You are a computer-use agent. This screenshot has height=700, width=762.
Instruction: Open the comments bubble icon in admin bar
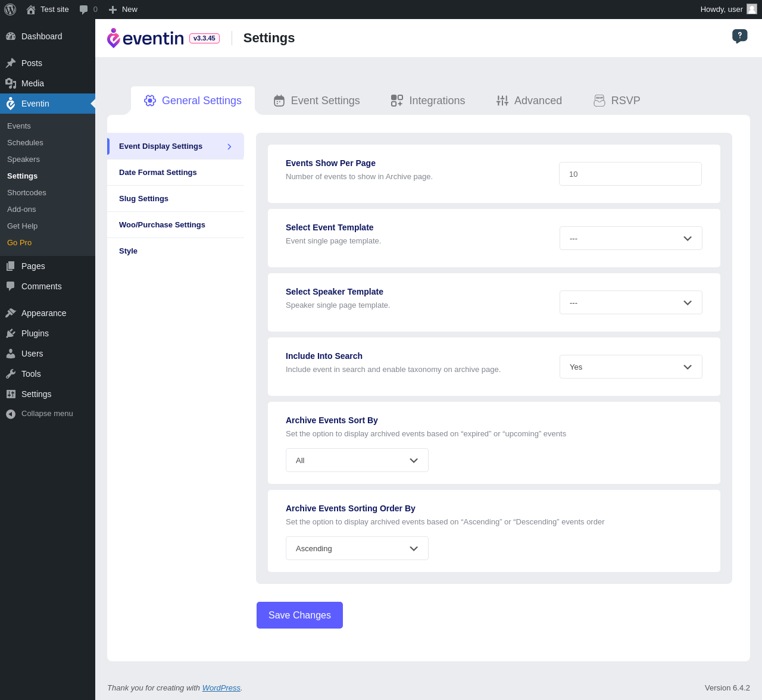click(x=84, y=10)
